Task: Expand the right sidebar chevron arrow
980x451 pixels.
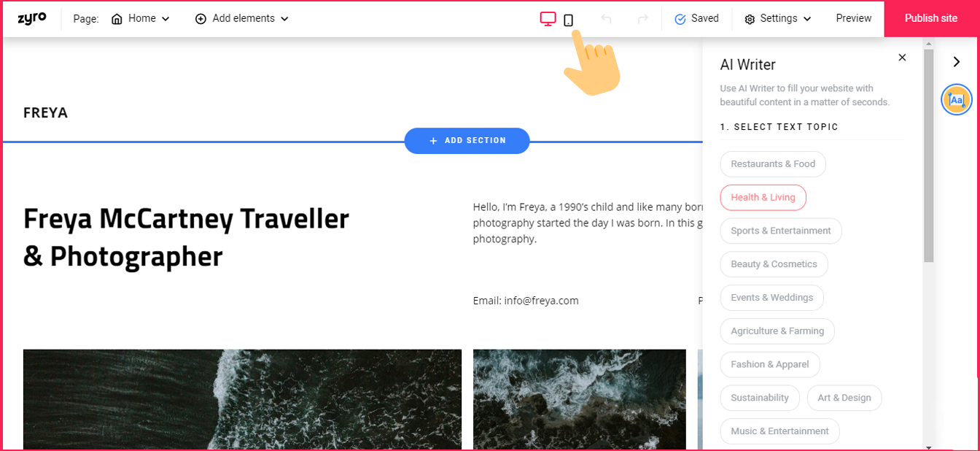Action: [957, 62]
